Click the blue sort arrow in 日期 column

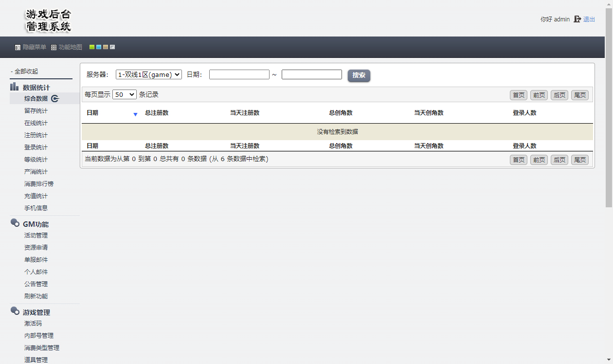(x=135, y=114)
